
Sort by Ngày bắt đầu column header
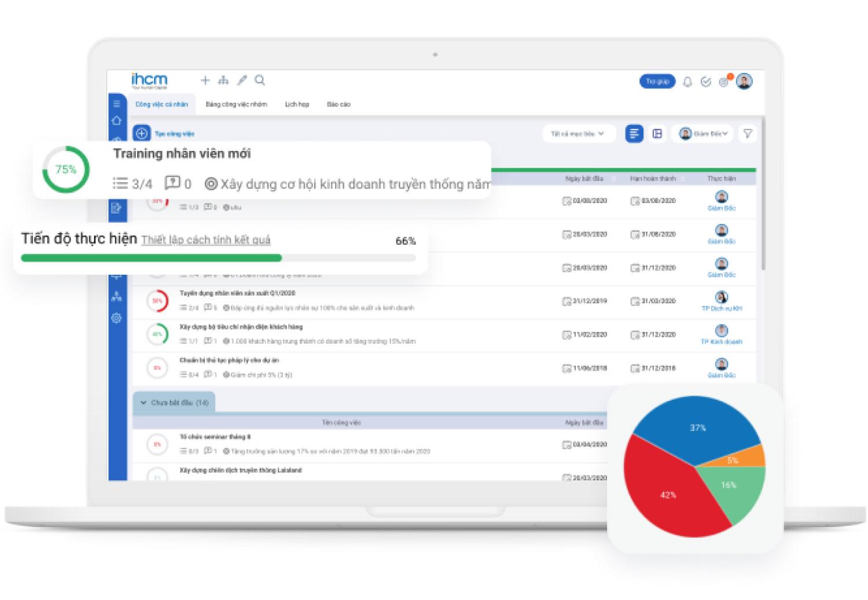coord(584,179)
